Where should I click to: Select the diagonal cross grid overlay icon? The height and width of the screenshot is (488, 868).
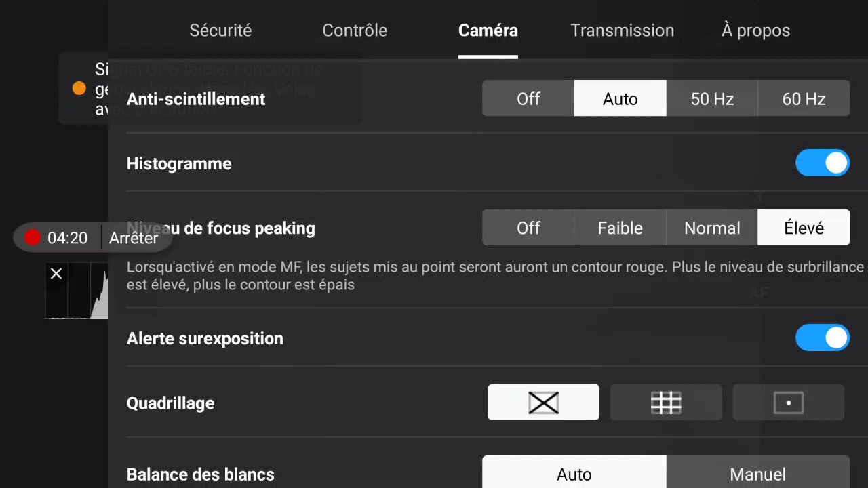543,403
